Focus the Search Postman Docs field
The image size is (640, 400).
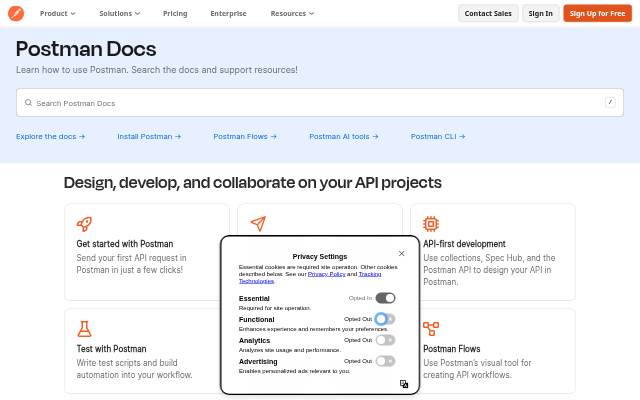[320, 103]
